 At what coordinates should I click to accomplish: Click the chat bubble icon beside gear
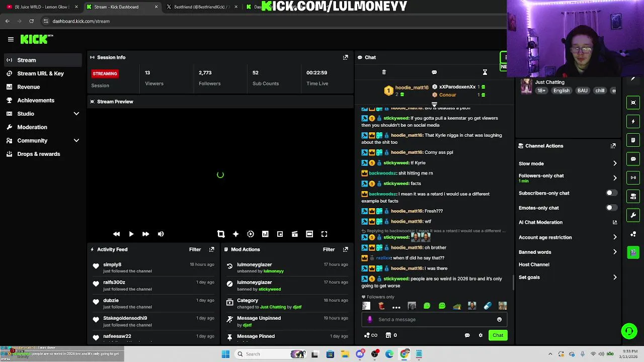pos(467,335)
